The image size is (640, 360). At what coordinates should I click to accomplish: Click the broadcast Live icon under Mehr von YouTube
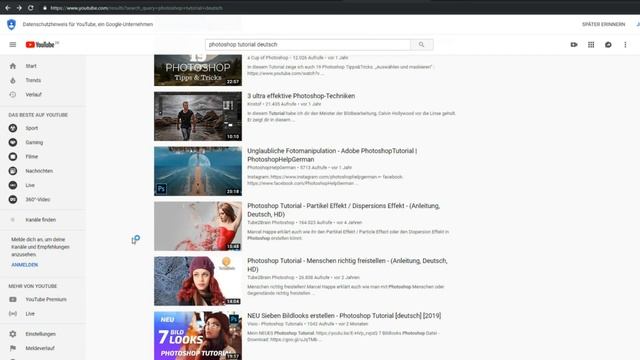pyautogui.click(x=13, y=314)
